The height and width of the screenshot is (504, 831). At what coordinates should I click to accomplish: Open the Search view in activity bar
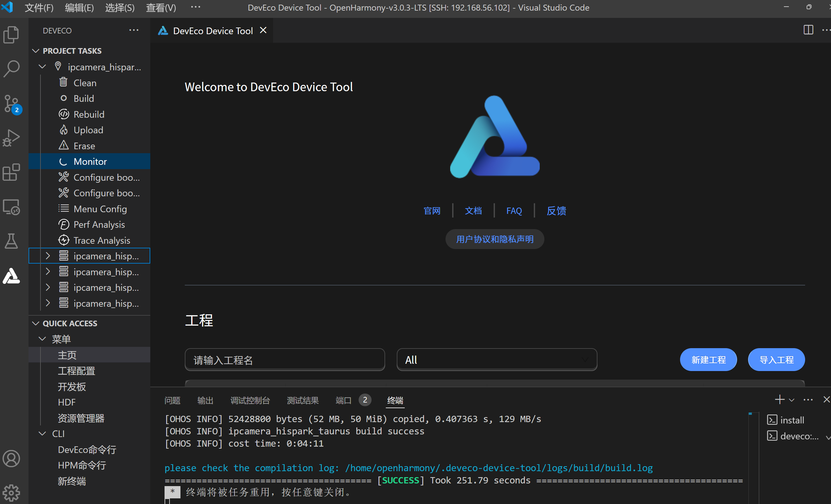(x=12, y=69)
